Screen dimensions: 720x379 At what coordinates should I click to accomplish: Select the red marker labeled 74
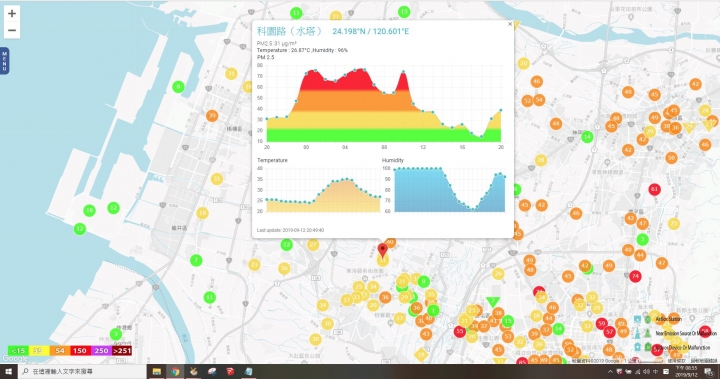[x=635, y=276]
